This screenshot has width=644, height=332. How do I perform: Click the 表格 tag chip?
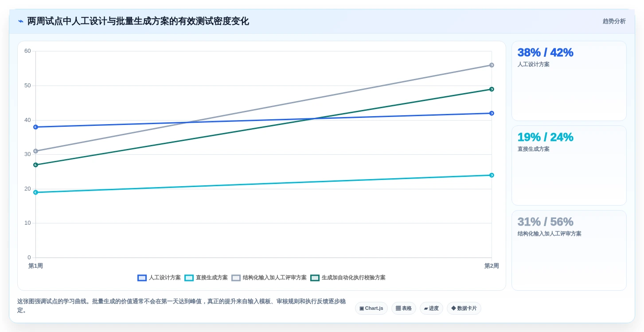point(404,308)
